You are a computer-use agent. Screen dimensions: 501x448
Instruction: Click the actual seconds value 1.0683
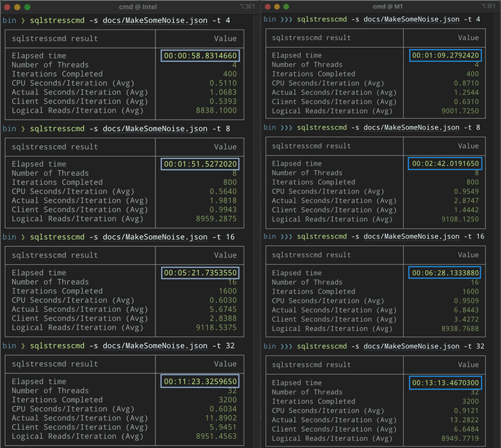point(223,92)
